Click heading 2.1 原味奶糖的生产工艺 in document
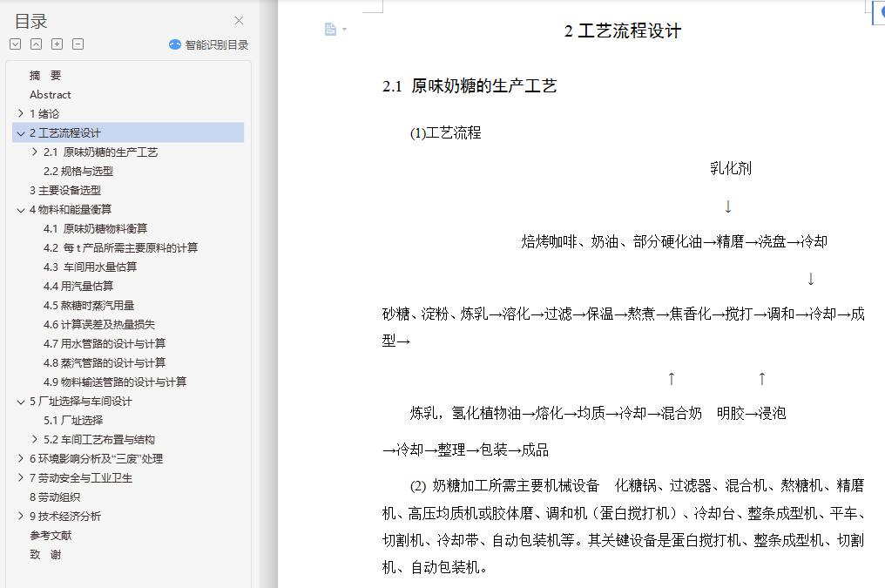The height and width of the screenshot is (588, 885). click(470, 86)
